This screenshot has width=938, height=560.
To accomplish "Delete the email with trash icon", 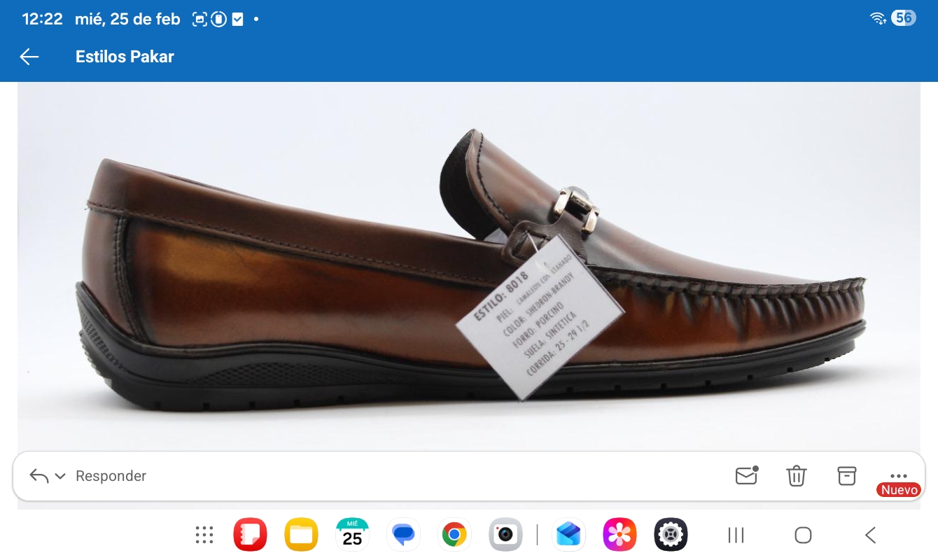I will [x=797, y=475].
